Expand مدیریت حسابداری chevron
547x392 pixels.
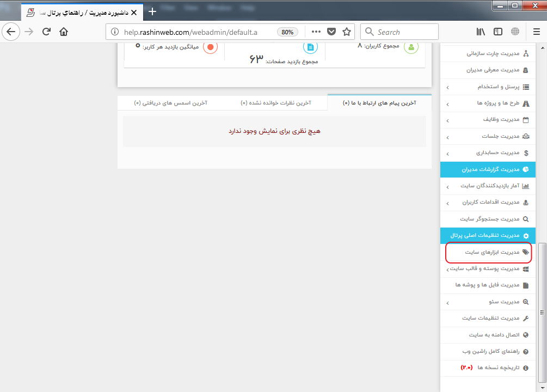coord(447,154)
